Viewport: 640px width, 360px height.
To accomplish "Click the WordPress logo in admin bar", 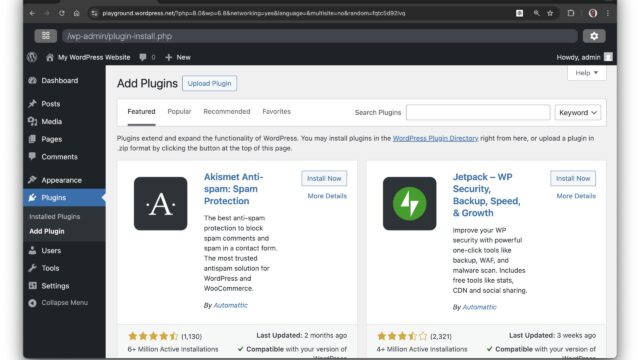I will (32, 57).
